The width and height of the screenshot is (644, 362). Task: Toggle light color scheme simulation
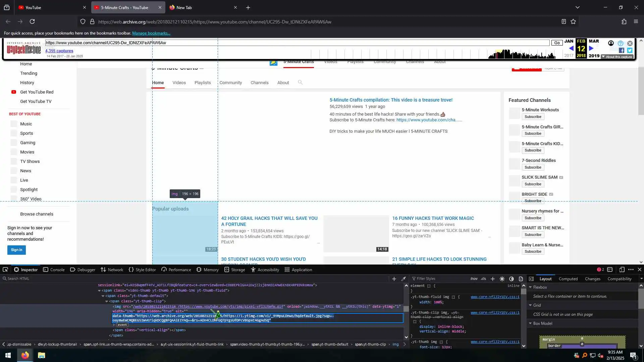click(502, 279)
